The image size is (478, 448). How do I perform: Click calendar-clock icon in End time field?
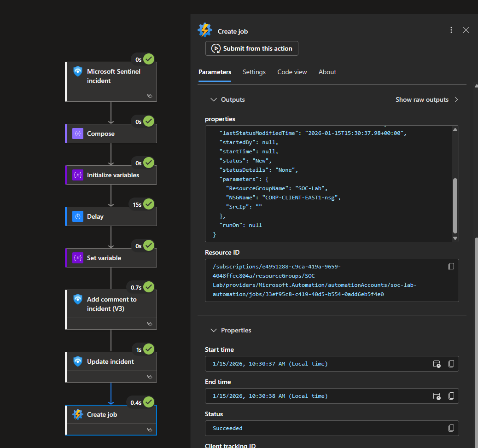coord(437,396)
